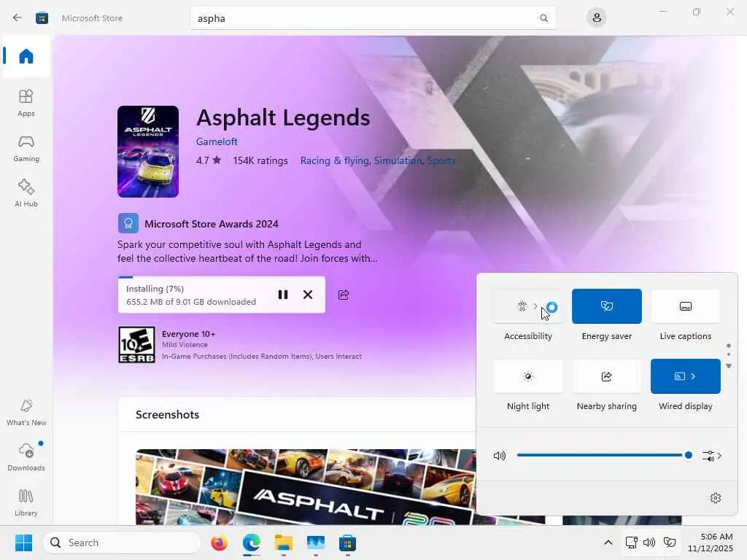Click the Microsoft Store logo icon

pyautogui.click(x=42, y=18)
